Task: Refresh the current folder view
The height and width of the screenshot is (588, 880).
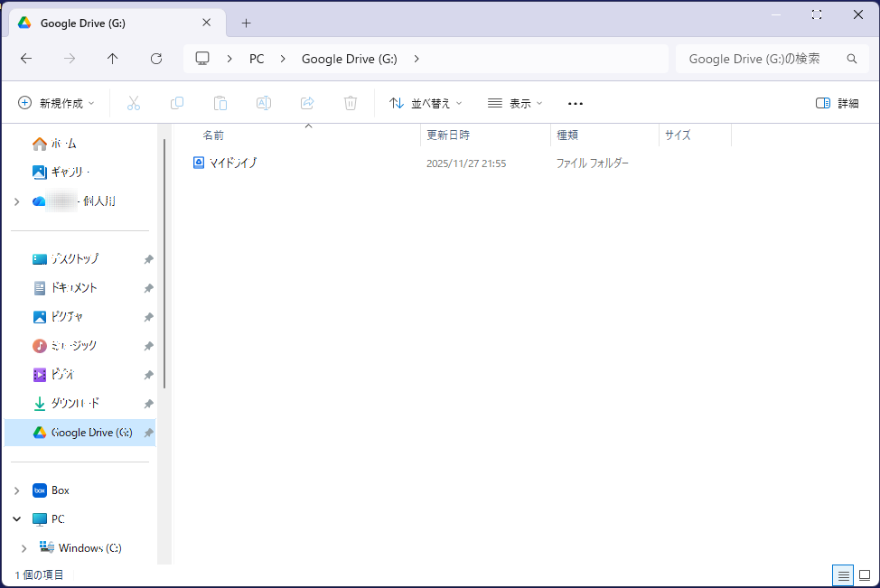Action: coord(156,59)
